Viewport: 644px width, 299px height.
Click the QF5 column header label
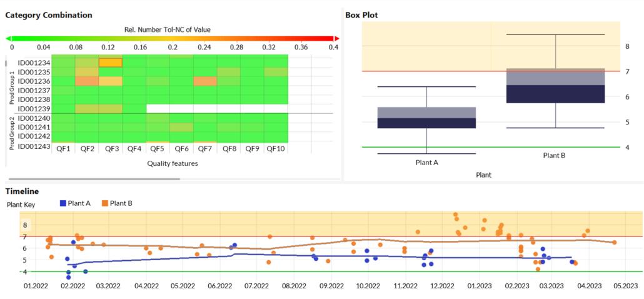point(157,149)
